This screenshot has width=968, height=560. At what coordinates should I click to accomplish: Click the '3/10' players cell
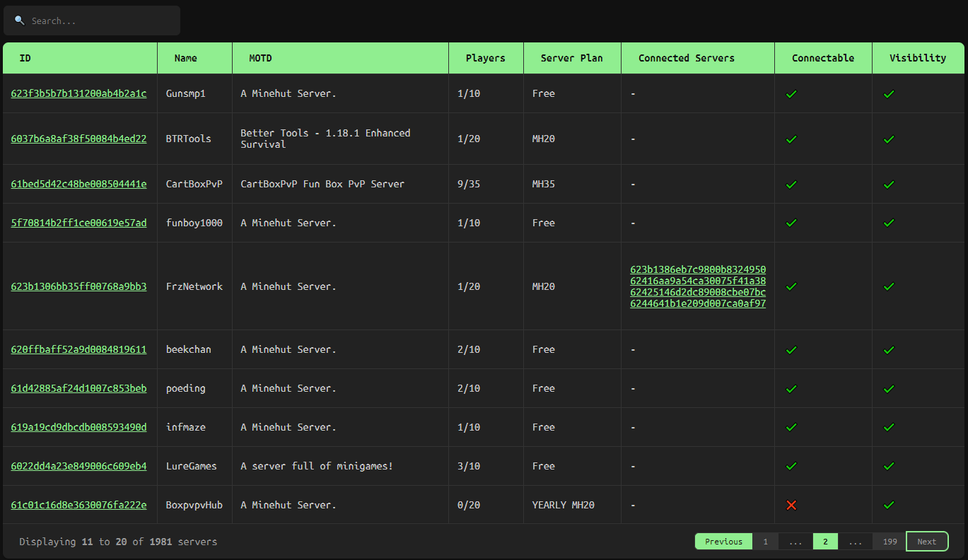(x=486, y=466)
